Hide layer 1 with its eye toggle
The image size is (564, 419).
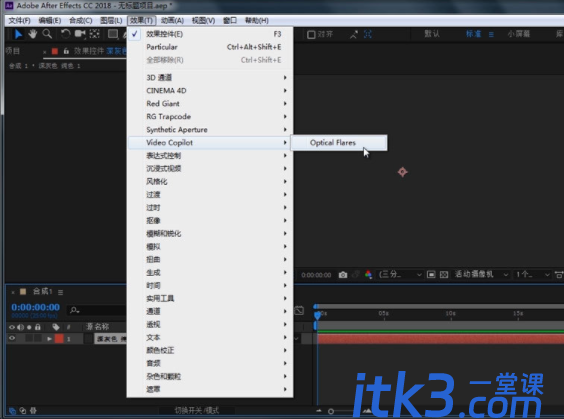click(x=12, y=338)
